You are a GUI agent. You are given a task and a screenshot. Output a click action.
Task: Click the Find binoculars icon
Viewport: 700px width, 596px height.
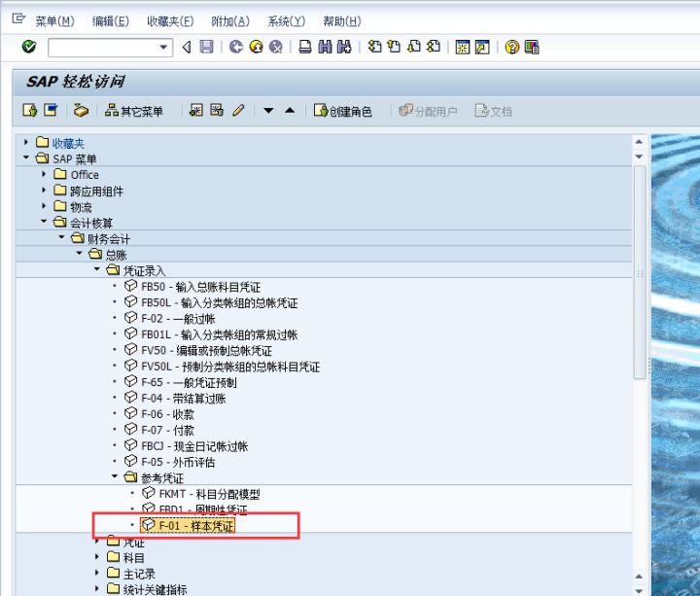click(325, 47)
